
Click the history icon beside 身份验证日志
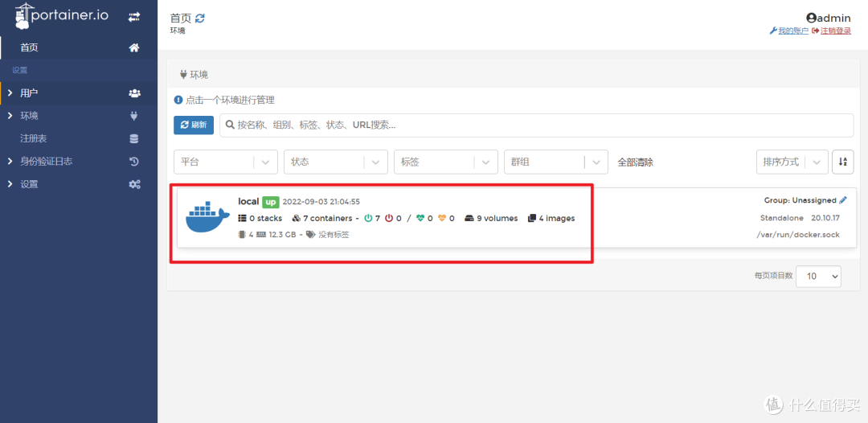click(134, 161)
